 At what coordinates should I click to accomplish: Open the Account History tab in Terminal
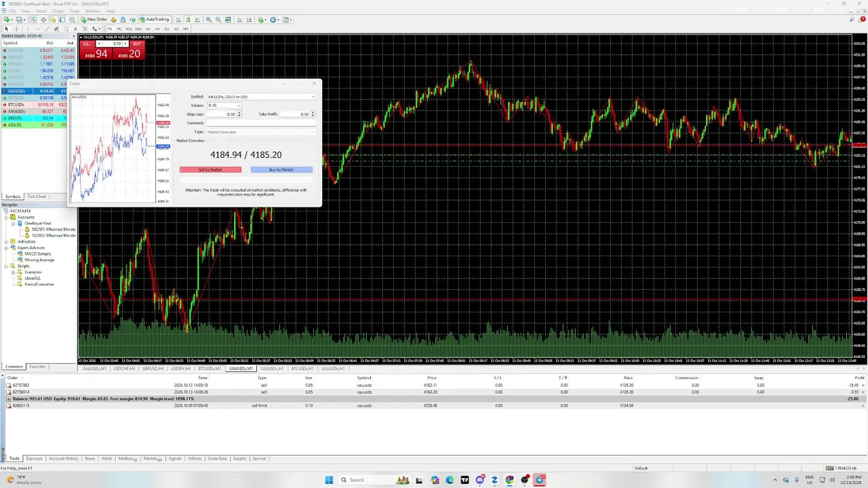click(63, 459)
